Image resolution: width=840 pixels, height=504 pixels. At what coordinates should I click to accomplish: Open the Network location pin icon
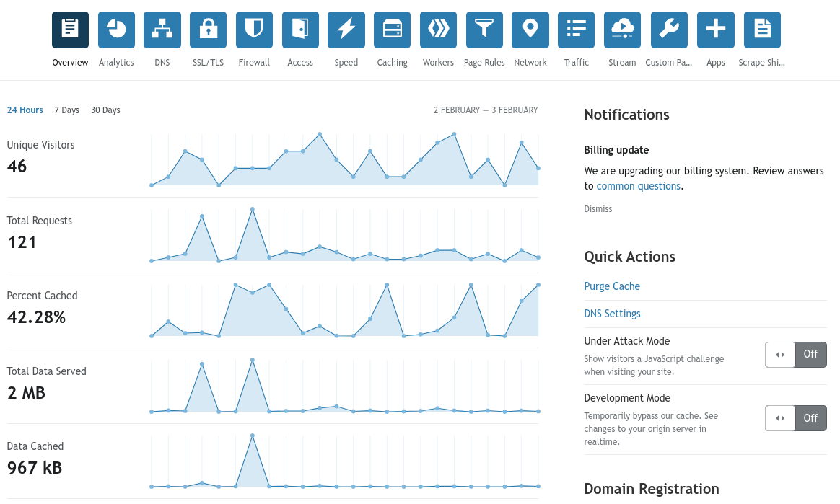tap(530, 30)
